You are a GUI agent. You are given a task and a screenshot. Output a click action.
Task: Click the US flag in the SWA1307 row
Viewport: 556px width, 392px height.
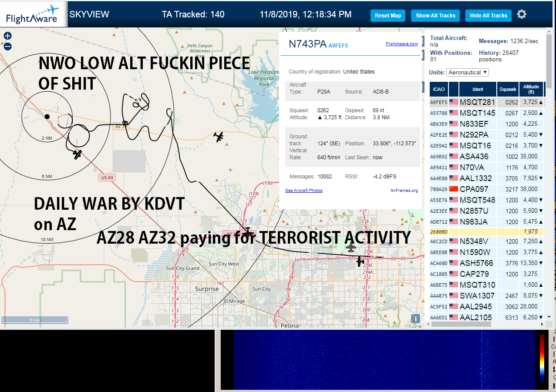coord(454,296)
